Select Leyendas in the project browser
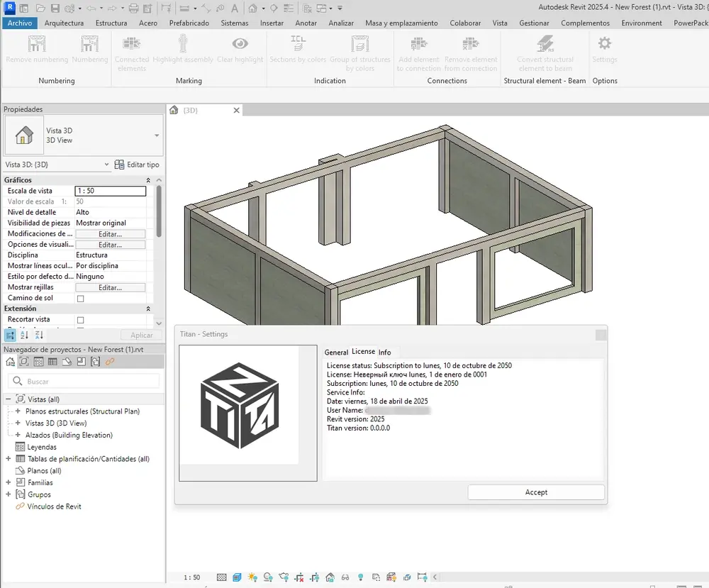Image resolution: width=709 pixels, height=588 pixels. tap(42, 447)
